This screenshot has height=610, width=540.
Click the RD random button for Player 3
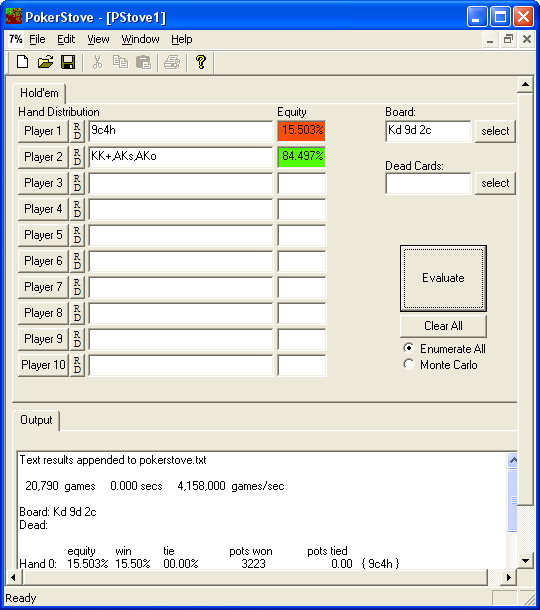tap(77, 183)
